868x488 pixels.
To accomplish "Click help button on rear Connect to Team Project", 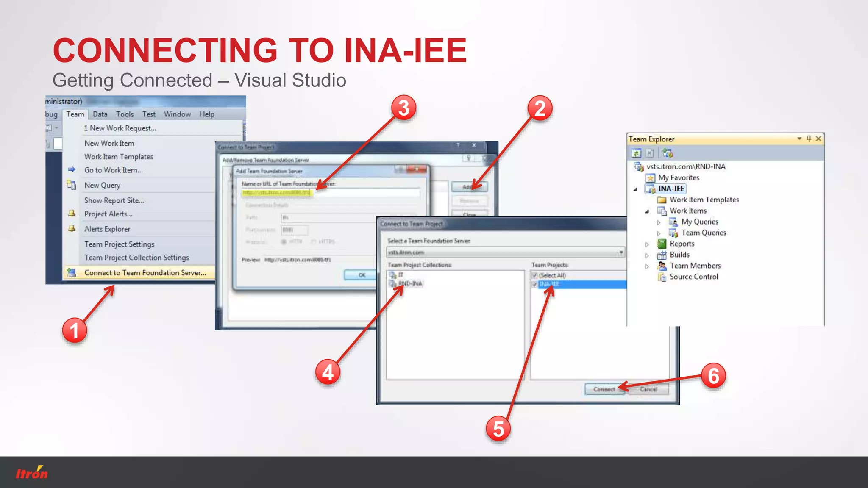I will (458, 145).
